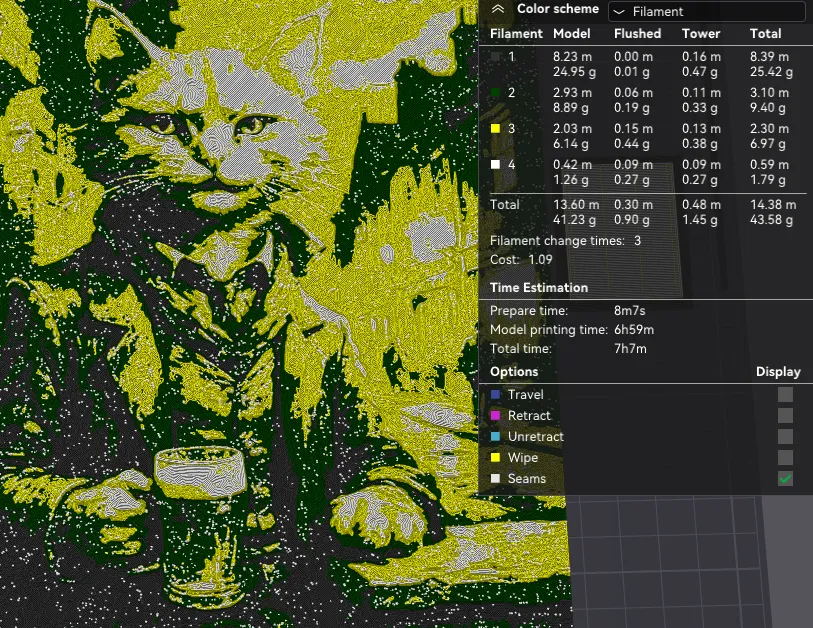Disable the Seams display checkbox
813x628 pixels.
pyautogui.click(x=785, y=479)
